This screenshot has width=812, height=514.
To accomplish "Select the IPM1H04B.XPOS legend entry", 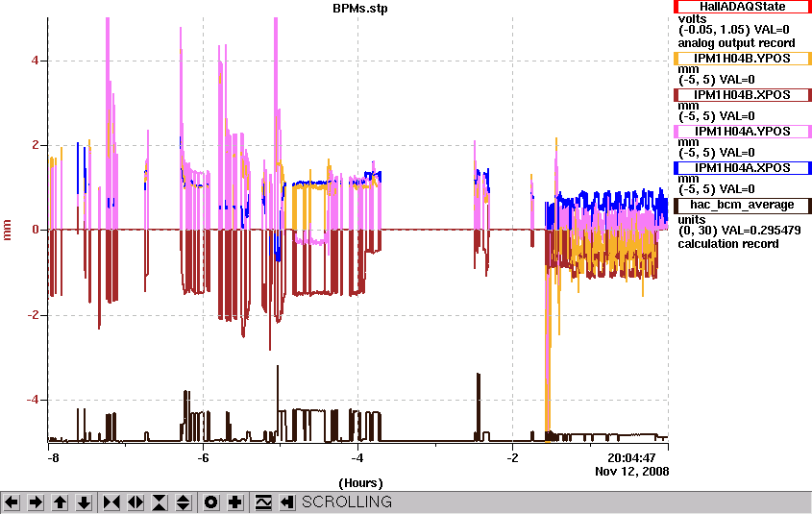I will [x=742, y=95].
